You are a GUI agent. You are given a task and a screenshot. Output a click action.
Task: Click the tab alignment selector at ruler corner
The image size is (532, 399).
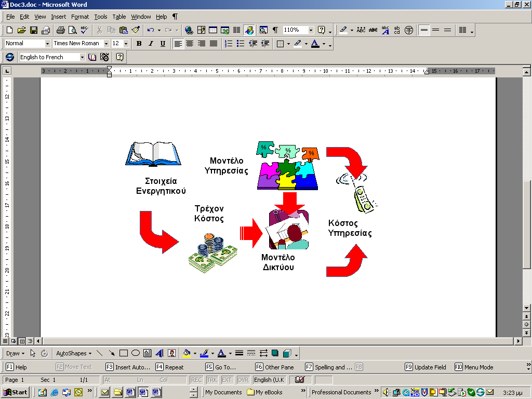(7, 71)
